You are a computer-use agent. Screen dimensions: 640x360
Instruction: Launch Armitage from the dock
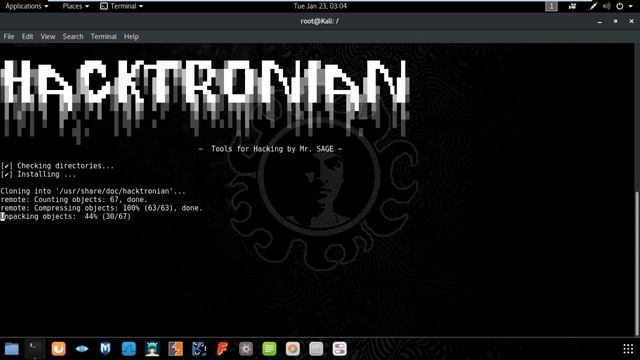click(152, 349)
